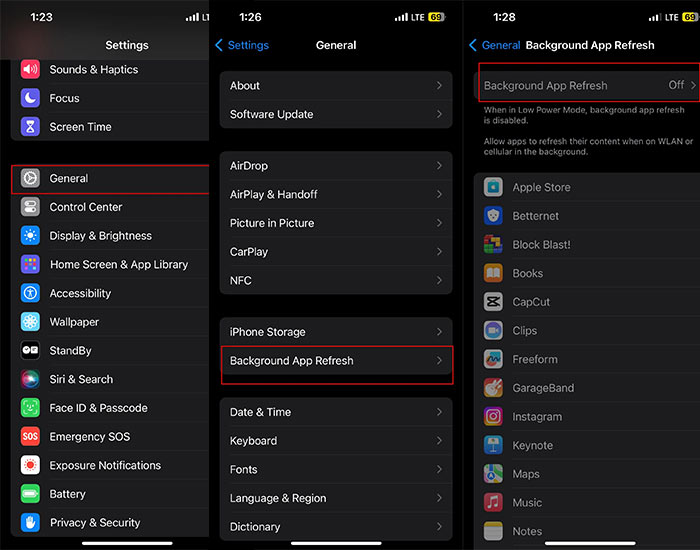Open the AirDrop row chevron

point(439,166)
